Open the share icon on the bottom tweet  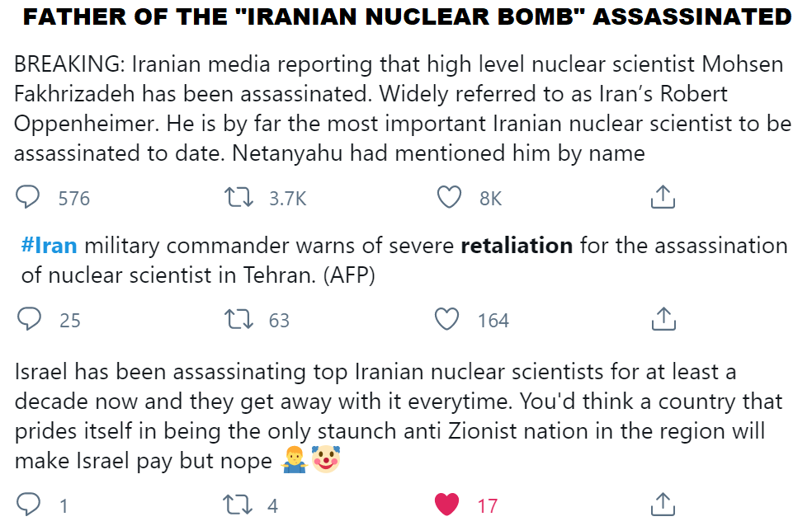(663, 501)
